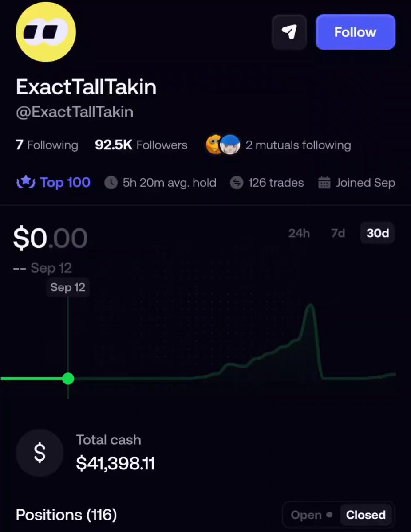Open the yellow profile avatar
This screenshot has width=411, height=532.
[x=46, y=32]
